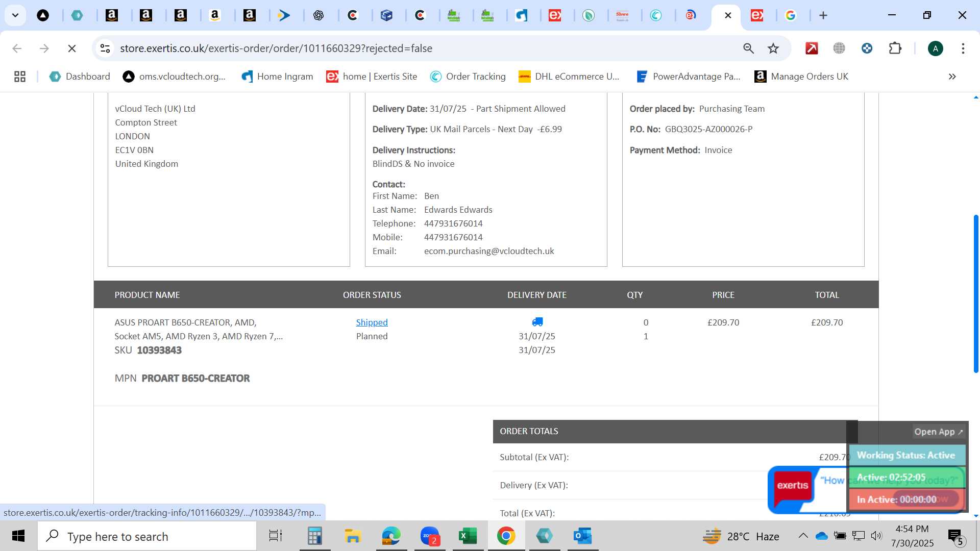Open File Explorer from the taskbar
980x551 pixels.
tap(353, 536)
